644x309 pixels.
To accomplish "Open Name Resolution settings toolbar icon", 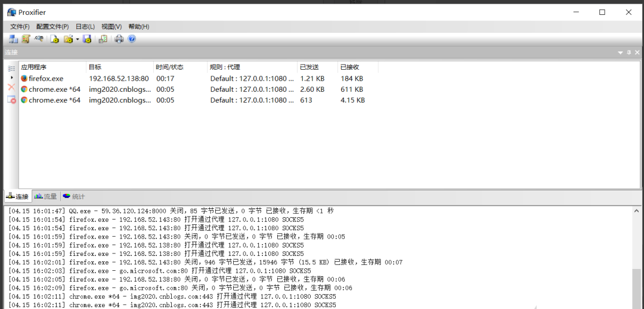I will point(39,39).
